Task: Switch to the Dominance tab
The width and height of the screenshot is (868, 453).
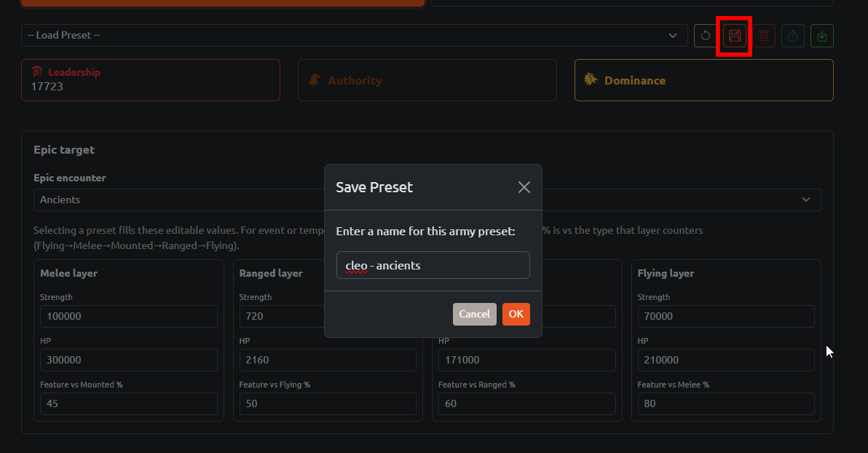Action: [704, 80]
